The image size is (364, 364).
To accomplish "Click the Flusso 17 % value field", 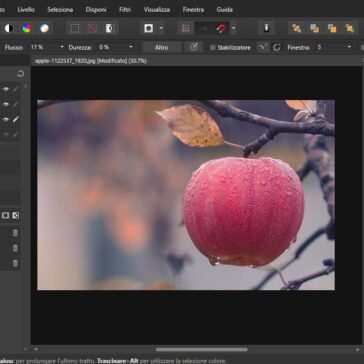I will [43, 47].
